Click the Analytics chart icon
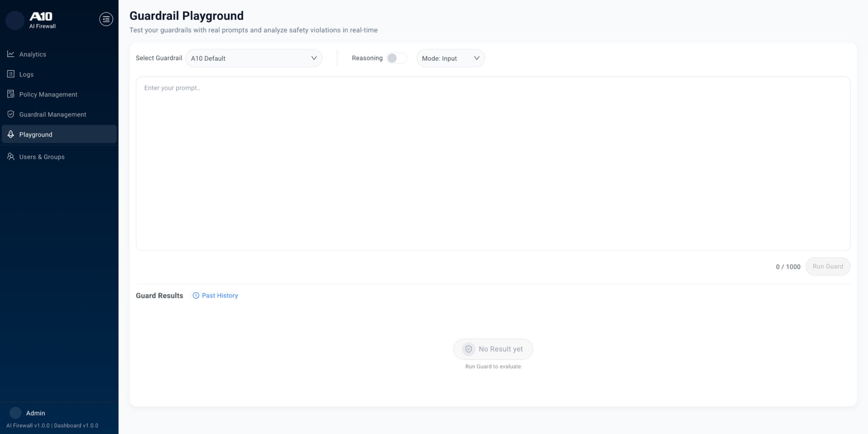The width and height of the screenshot is (868, 434). [11, 54]
